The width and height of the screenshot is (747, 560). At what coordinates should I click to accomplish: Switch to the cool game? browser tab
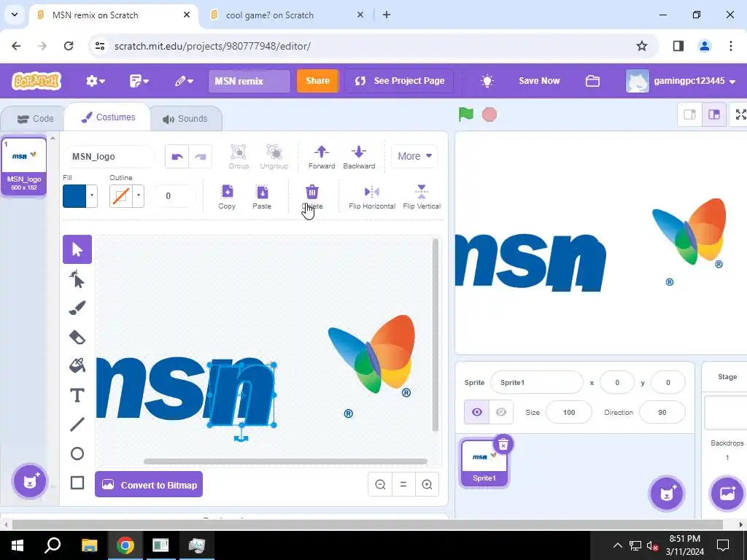point(287,15)
